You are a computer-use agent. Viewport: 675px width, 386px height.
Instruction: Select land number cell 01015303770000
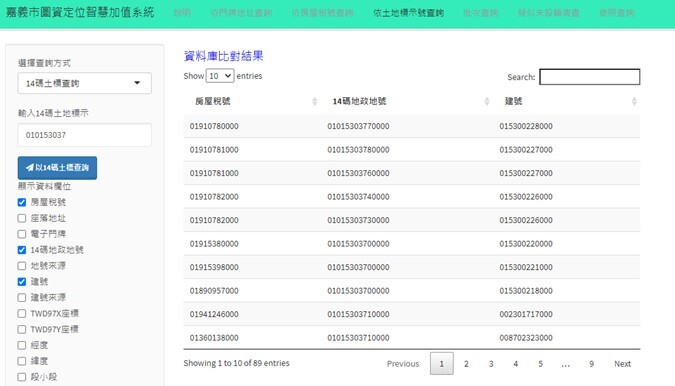tap(358, 126)
